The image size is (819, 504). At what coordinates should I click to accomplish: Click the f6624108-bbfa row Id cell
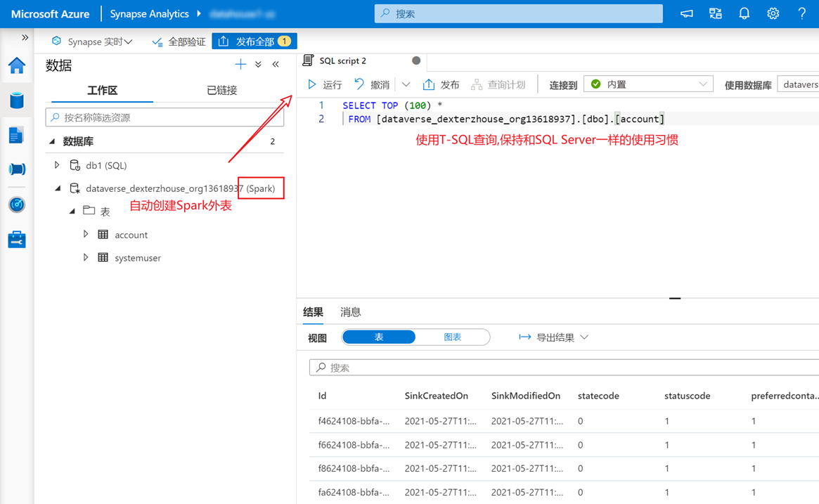click(x=354, y=445)
